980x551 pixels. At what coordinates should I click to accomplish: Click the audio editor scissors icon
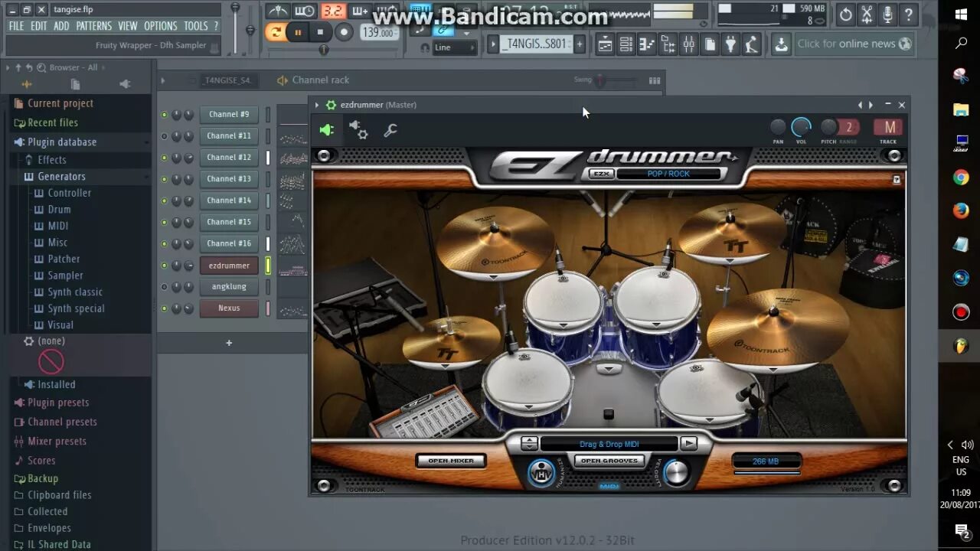tap(867, 14)
